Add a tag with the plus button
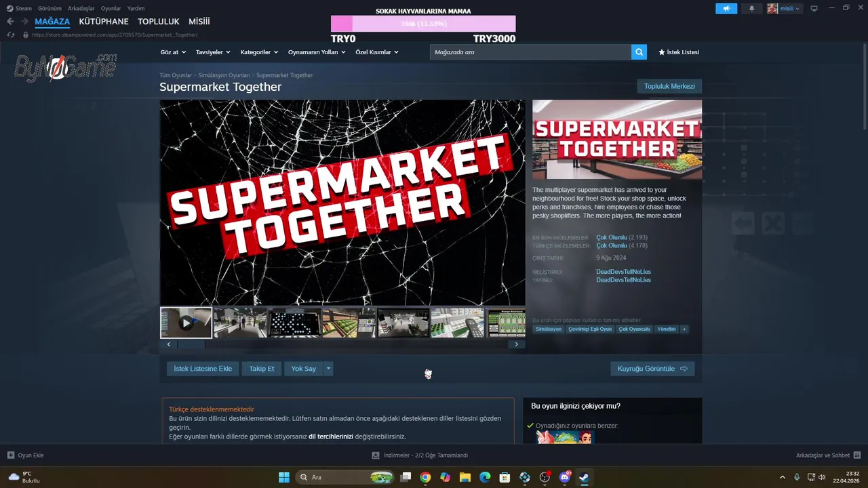 coord(684,329)
